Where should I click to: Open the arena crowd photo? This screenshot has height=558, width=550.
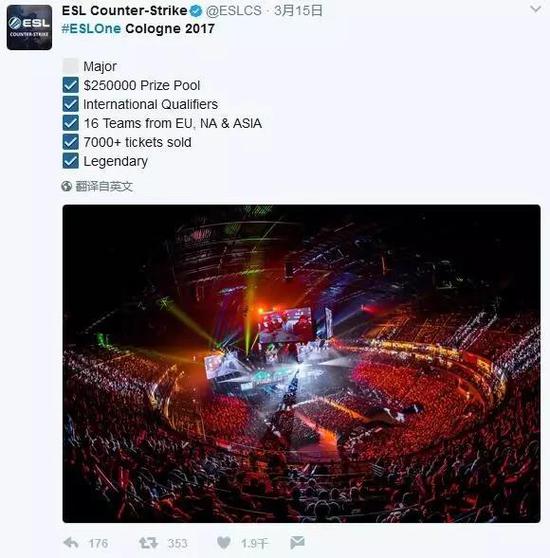coord(301,364)
